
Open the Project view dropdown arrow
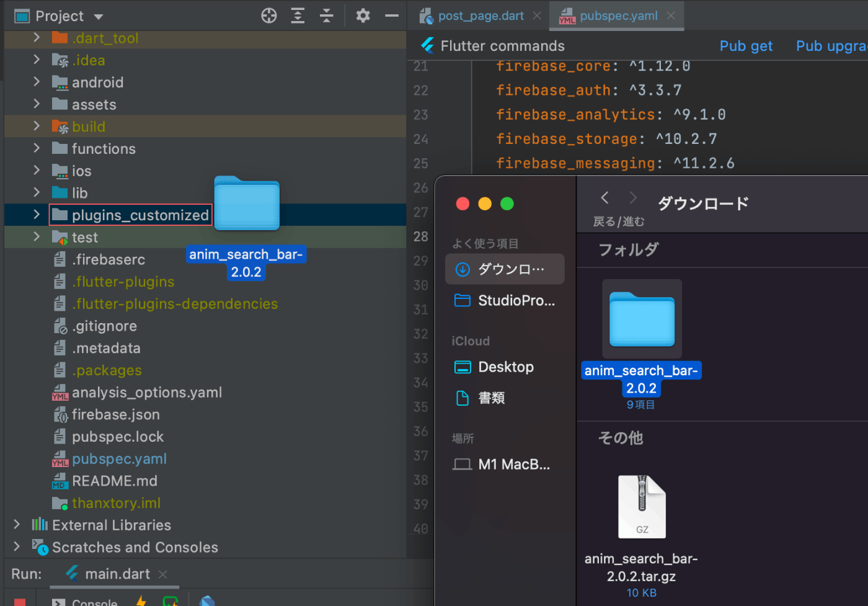pos(99,17)
